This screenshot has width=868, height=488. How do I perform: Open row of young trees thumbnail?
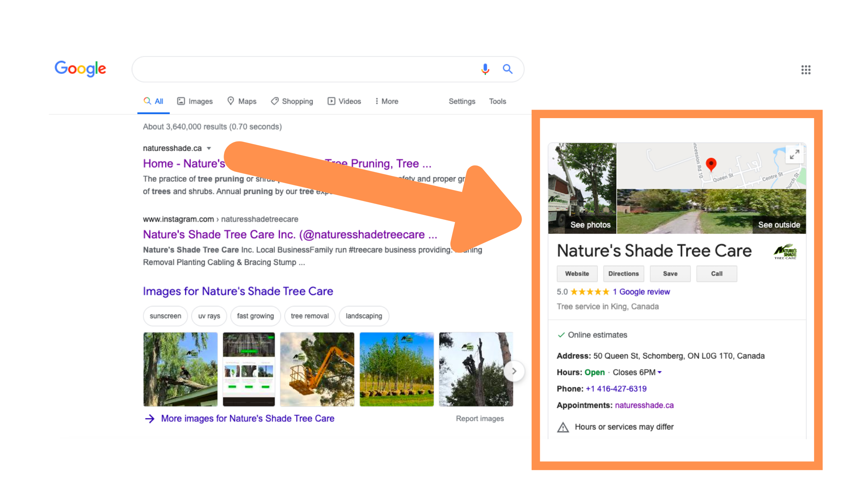pyautogui.click(x=396, y=369)
